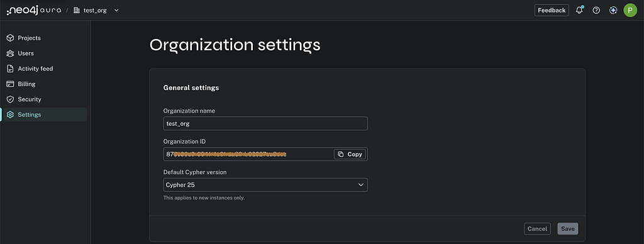This screenshot has height=244, width=644.
Task: Click the 'Default Cypher version' label
Action: click(x=195, y=172)
